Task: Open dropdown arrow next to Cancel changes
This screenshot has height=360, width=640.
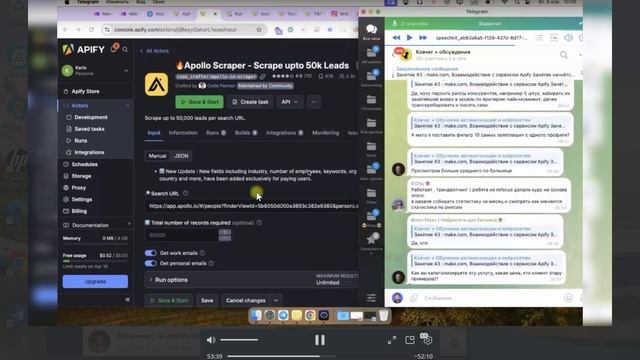Action: 276,300
